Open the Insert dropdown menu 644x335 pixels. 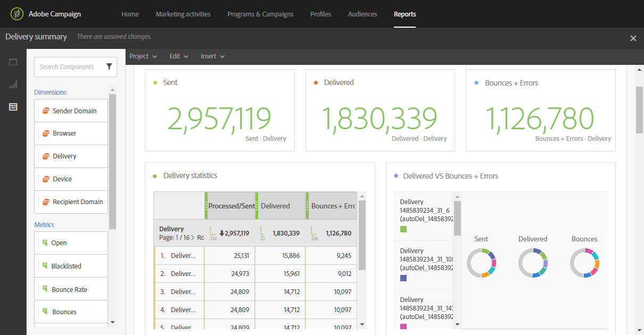212,56
